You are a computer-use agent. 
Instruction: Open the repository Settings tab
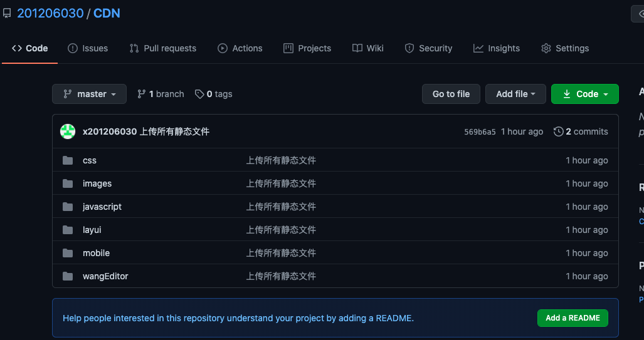[x=565, y=48]
